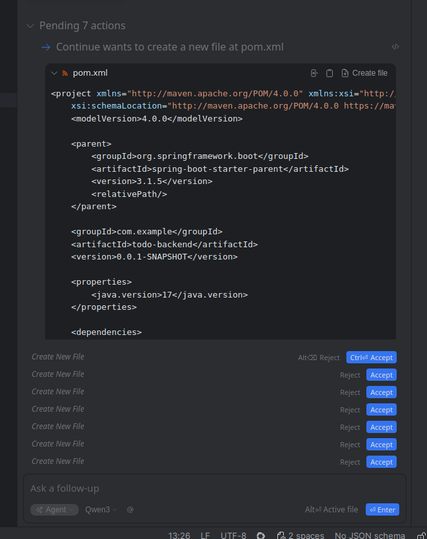The height and width of the screenshot is (539, 427).
Task: Click the pom.xml orange file type icon
Action: (65, 73)
